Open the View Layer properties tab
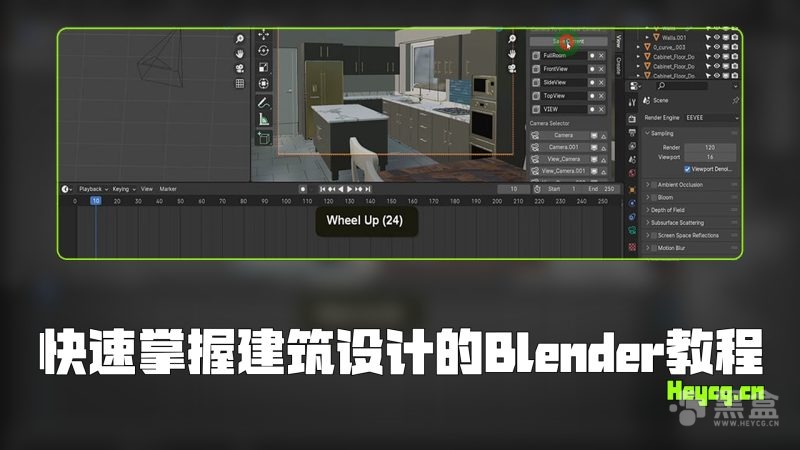The width and height of the screenshot is (800, 450). click(632, 146)
